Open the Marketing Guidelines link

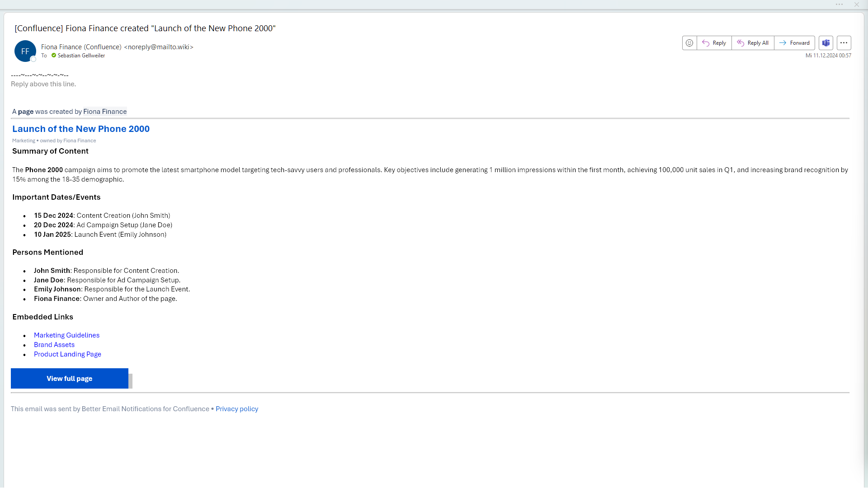[x=66, y=335]
